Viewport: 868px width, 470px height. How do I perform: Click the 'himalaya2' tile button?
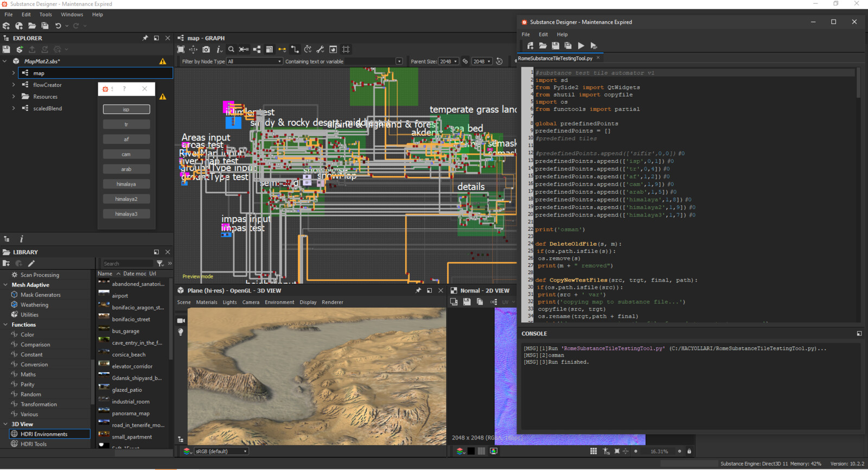(x=126, y=199)
